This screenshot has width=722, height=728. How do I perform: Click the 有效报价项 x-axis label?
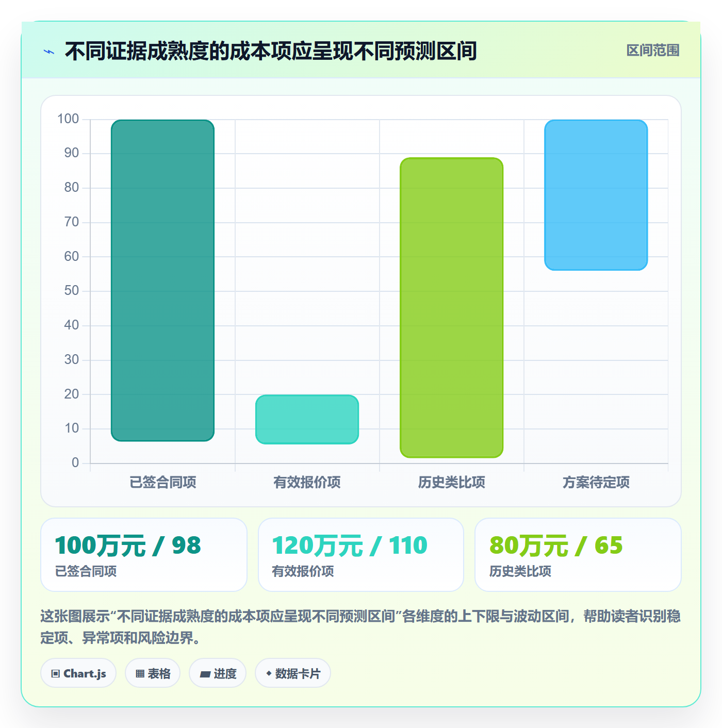pyautogui.click(x=307, y=483)
